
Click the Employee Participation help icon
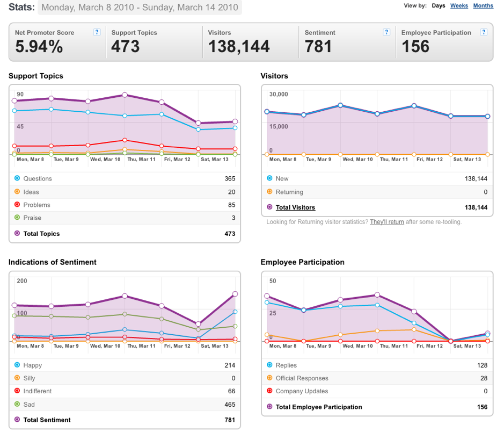484,32
